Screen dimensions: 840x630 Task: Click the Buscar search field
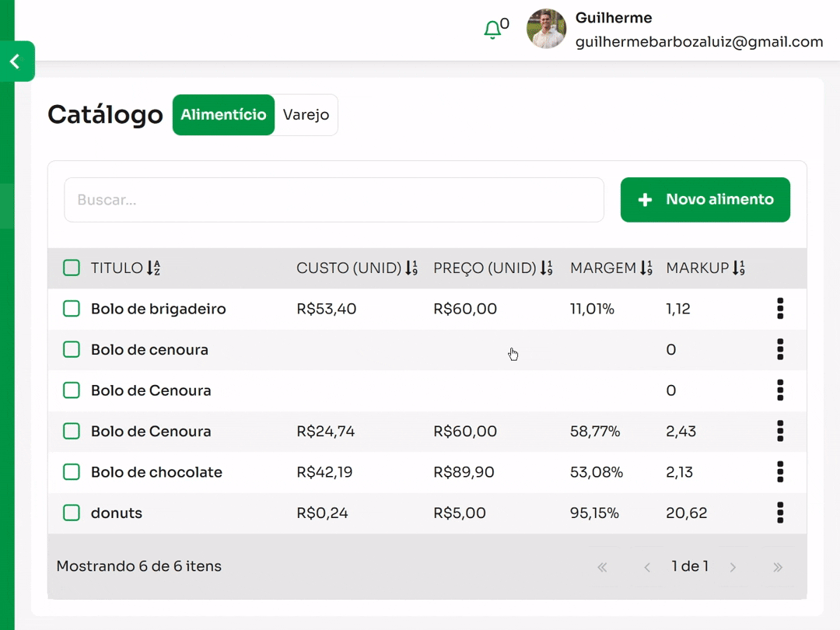point(334,200)
